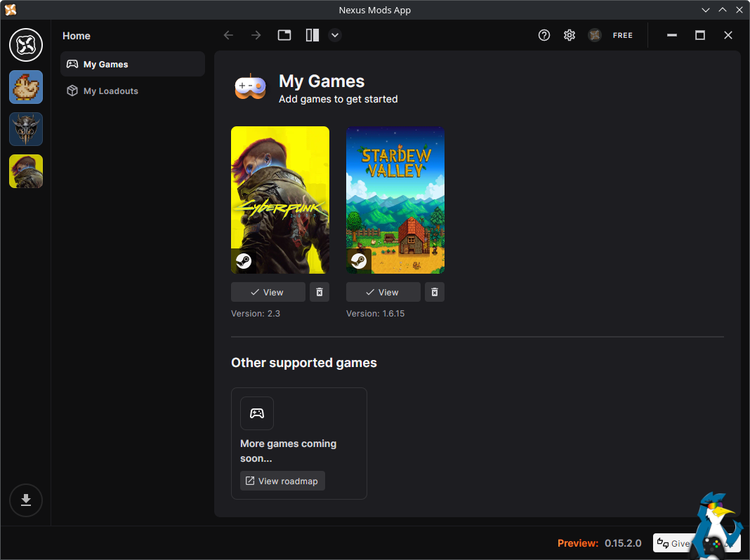Click the View roadmap button
This screenshot has height=560, width=750.
283,481
